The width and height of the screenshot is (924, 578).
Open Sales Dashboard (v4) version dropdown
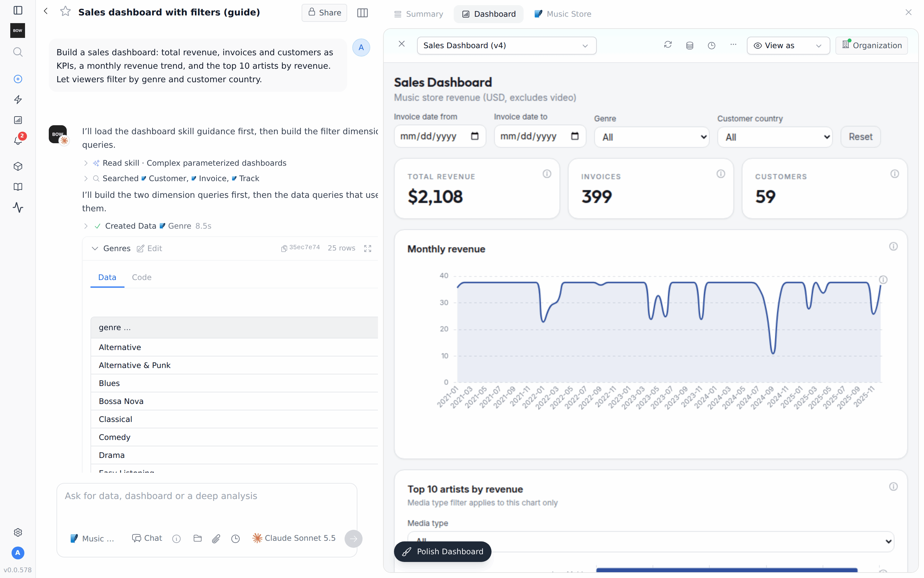pos(506,46)
